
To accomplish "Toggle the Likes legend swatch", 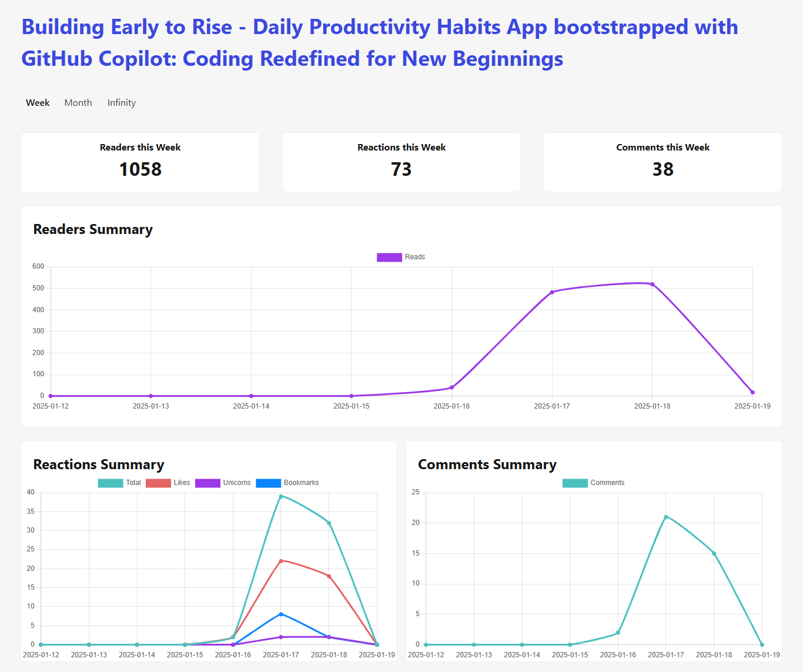I will (x=158, y=483).
